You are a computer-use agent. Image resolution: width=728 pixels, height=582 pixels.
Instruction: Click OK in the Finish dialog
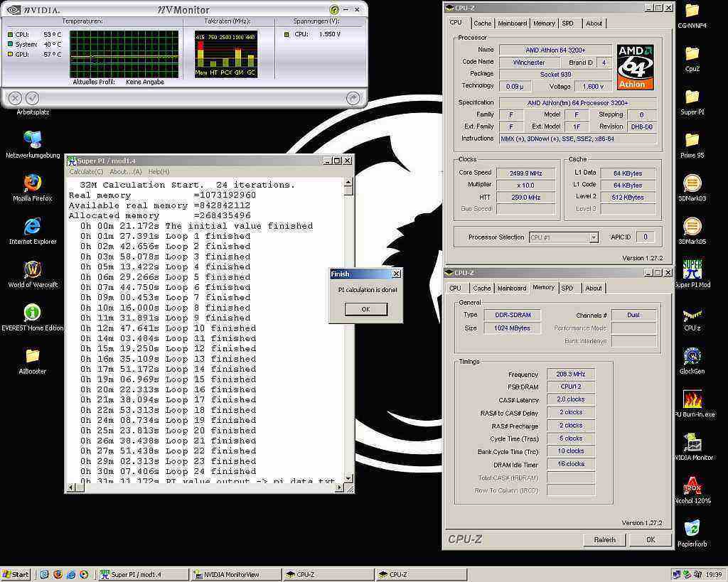[x=366, y=309]
